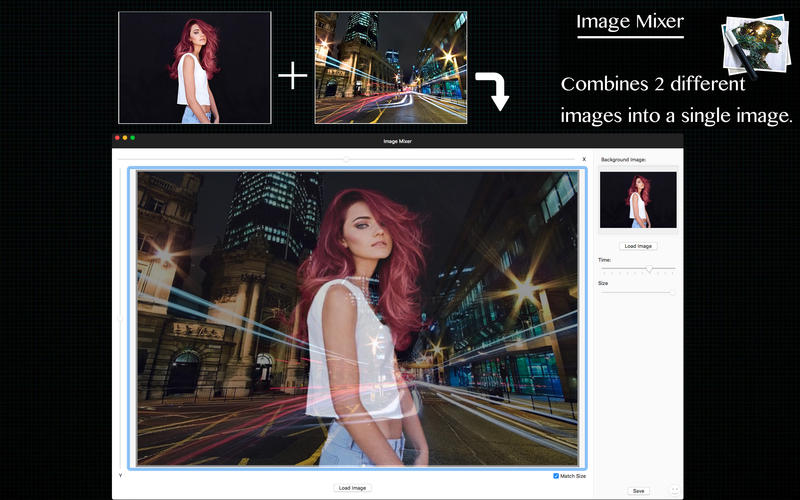Image resolution: width=800 pixels, height=500 pixels.
Task: Click the horizontal X position slider handle
Action: click(x=347, y=159)
